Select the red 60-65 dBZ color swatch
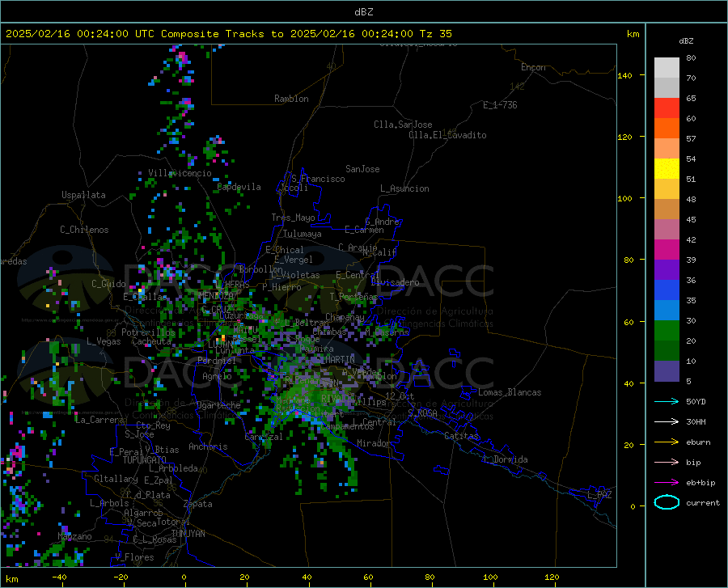Image resolution: width=728 pixels, height=588 pixels. (x=667, y=108)
